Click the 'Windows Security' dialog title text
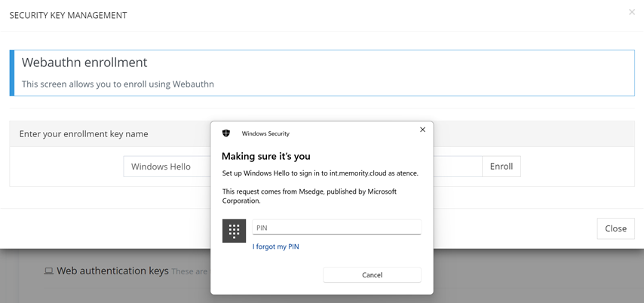The width and height of the screenshot is (644, 303). point(265,133)
